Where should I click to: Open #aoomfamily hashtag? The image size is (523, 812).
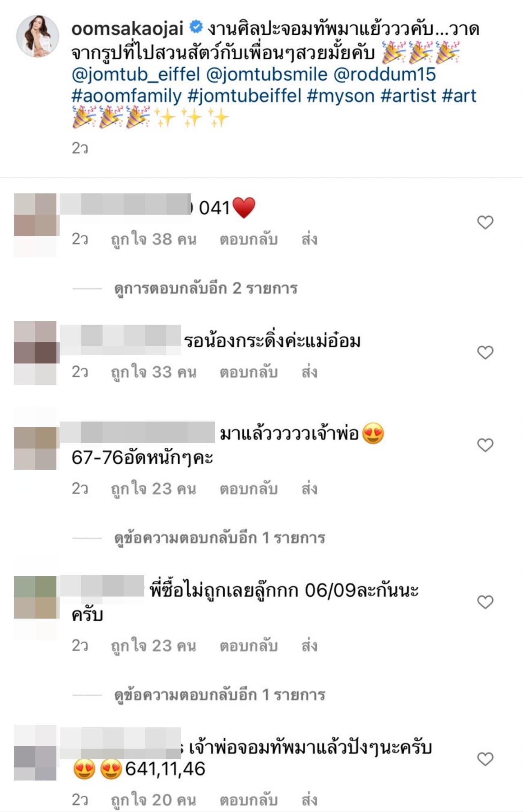click(126, 96)
